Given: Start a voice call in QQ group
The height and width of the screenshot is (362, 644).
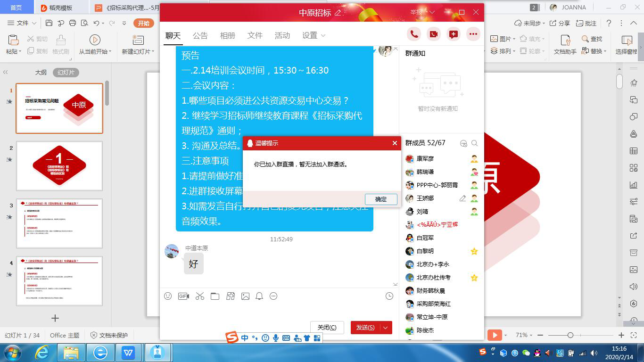Looking at the screenshot, I should [x=414, y=34].
